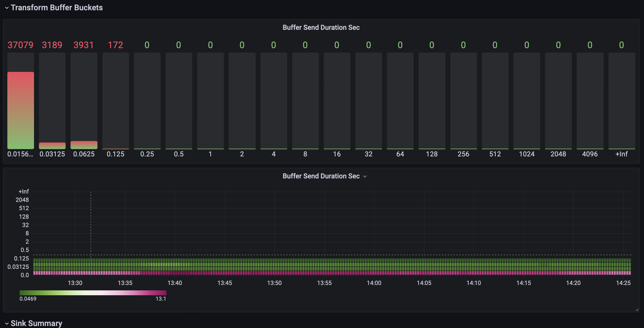Click the 37079 value bar gauge
This screenshot has height=328, width=644.
(x=21, y=110)
